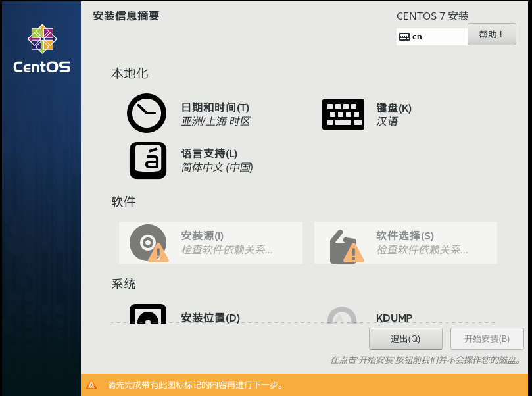Screen dimensions: 532x396
Task: Click the warning triangle in orange bar
Action: click(x=91, y=385)
